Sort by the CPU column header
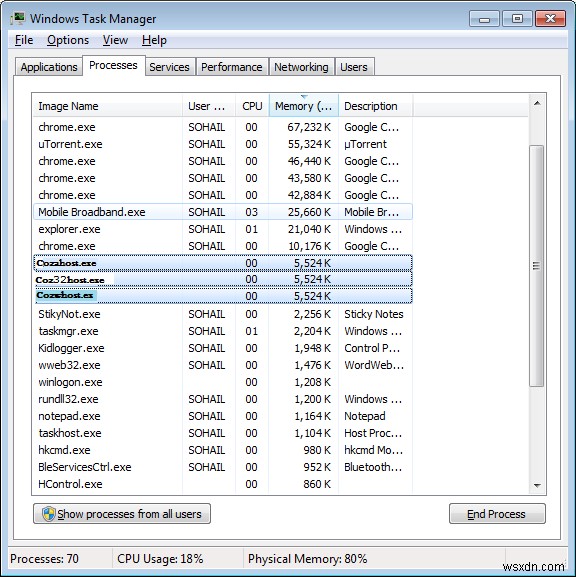The height and width of the screenshot is (577, 576). 252,106
